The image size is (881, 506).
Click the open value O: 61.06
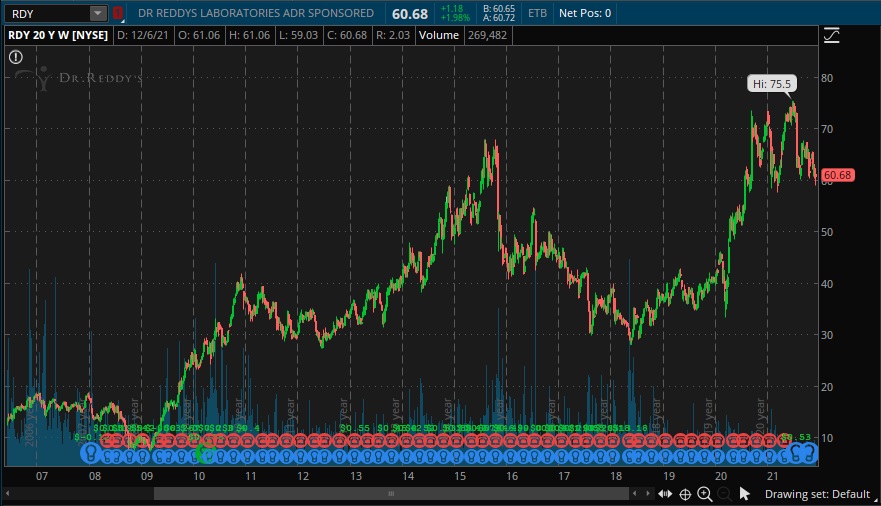point(199,35)
